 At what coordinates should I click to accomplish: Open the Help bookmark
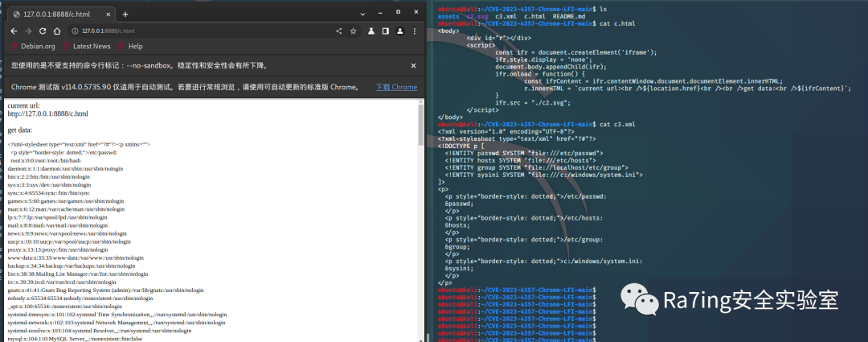[x=130, y=47]
